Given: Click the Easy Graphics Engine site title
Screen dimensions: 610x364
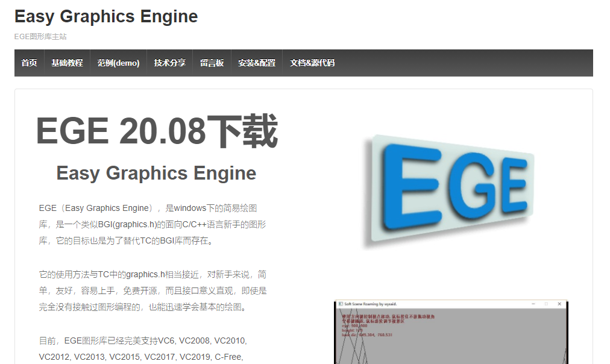Looking at the screenshot, I should 105,16.
